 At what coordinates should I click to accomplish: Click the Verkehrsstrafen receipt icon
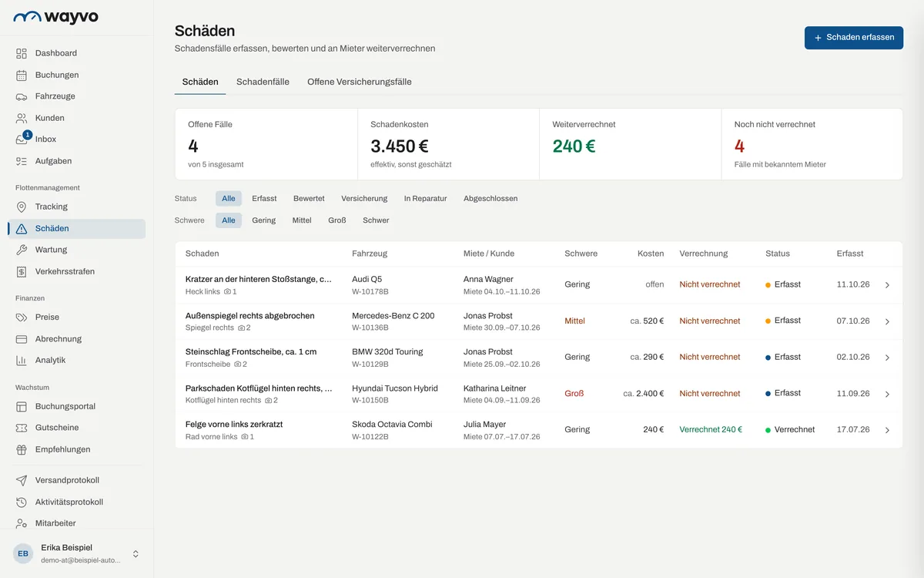click(22, 271)
